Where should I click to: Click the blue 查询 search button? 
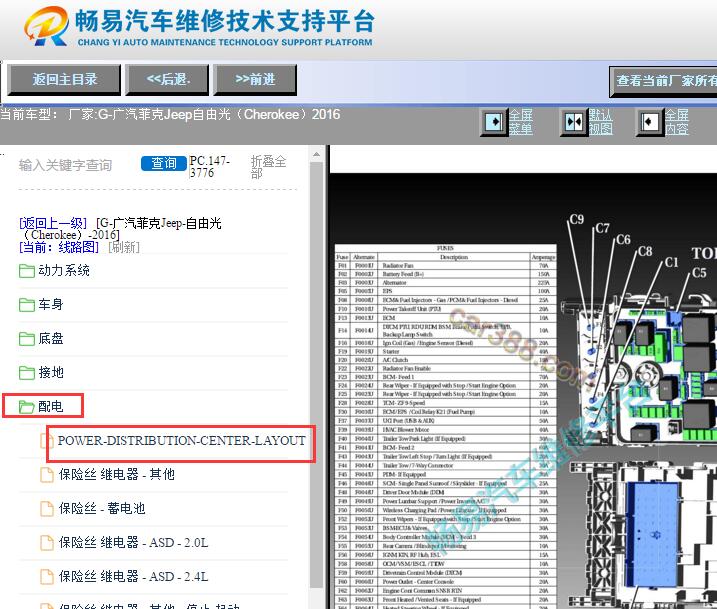pyautogui.click(x=164, y=163)
